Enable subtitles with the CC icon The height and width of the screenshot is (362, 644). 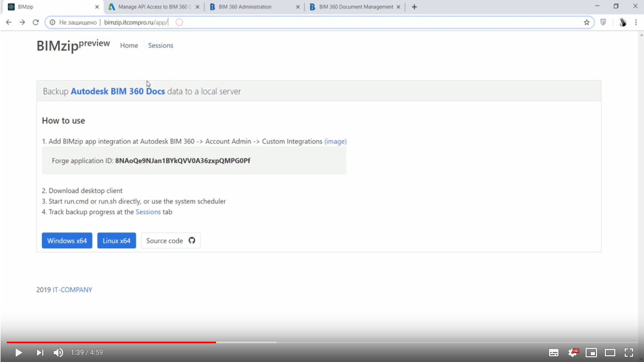point(553,352)
